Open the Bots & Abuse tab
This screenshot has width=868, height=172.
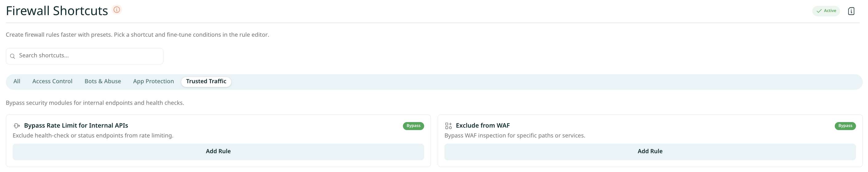point(103,82)
